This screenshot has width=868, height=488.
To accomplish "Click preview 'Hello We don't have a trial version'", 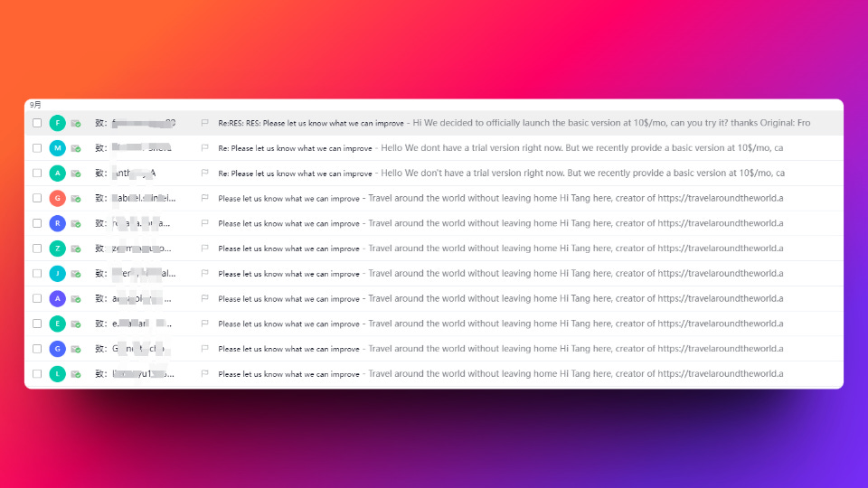I will click(583, 173).
